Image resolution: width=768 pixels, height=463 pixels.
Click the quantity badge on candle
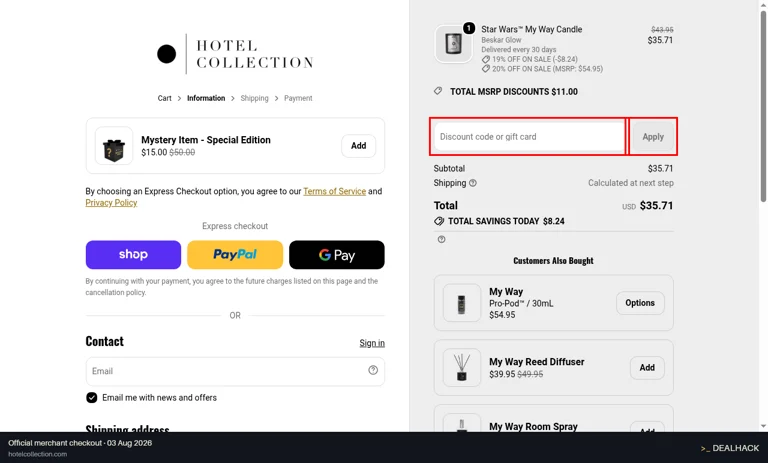click(469, 28)
